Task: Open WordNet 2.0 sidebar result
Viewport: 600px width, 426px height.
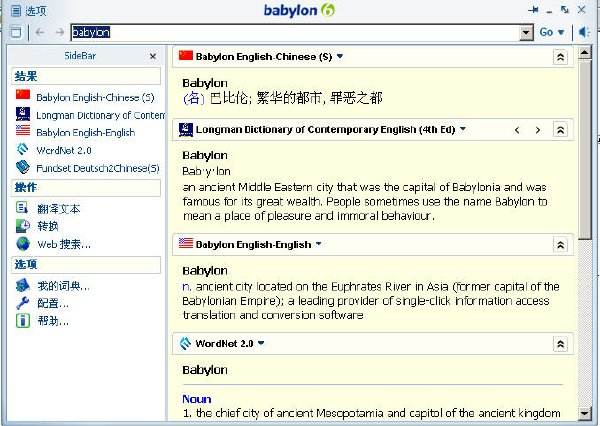Action: tap(64, 150)
